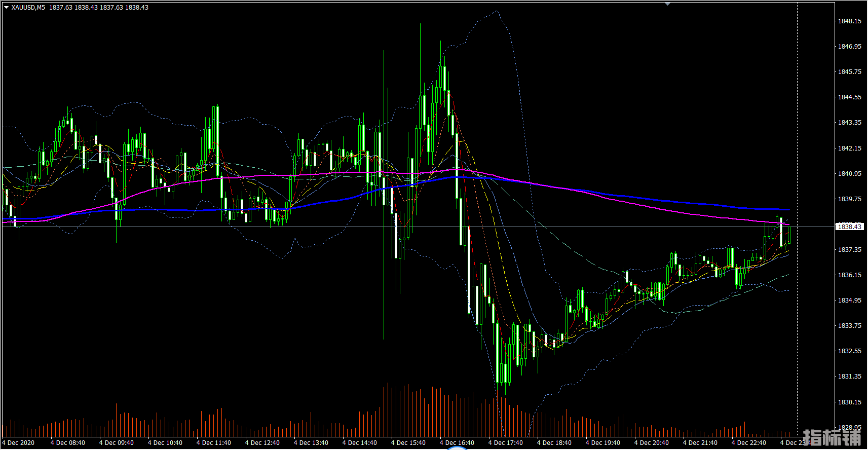
Task: Click the 1848.15 price axis label
Action: point(850,21)
